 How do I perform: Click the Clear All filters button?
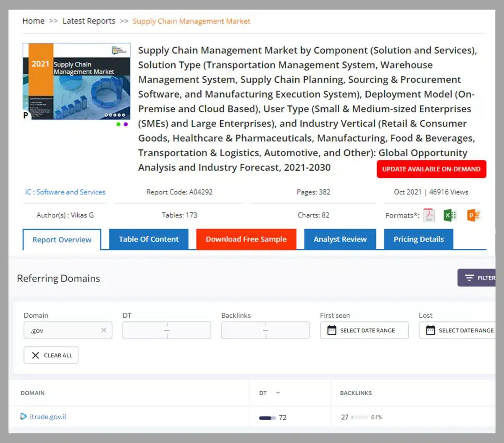51,355
